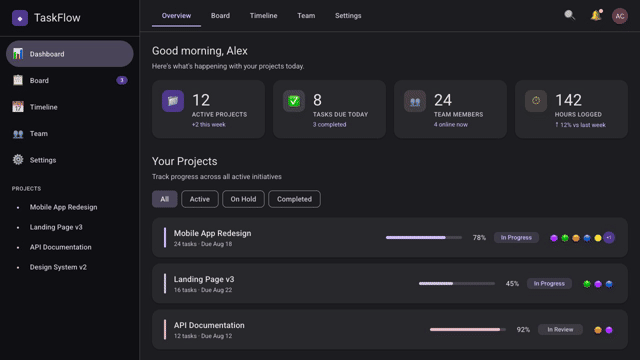The image size is (640, 360).
Task: Filter projects by On Hold
Action: point(243,199)
